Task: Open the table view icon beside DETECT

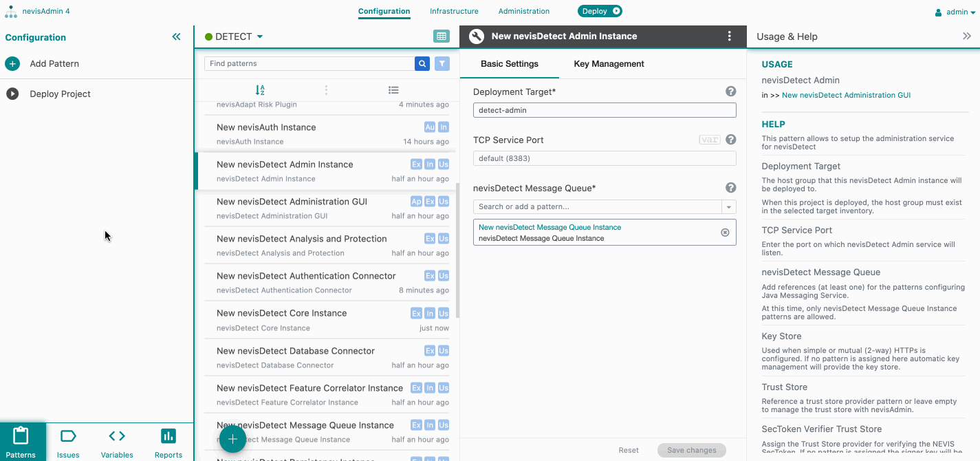Action: pyautogui.click(x=442, y=36)
